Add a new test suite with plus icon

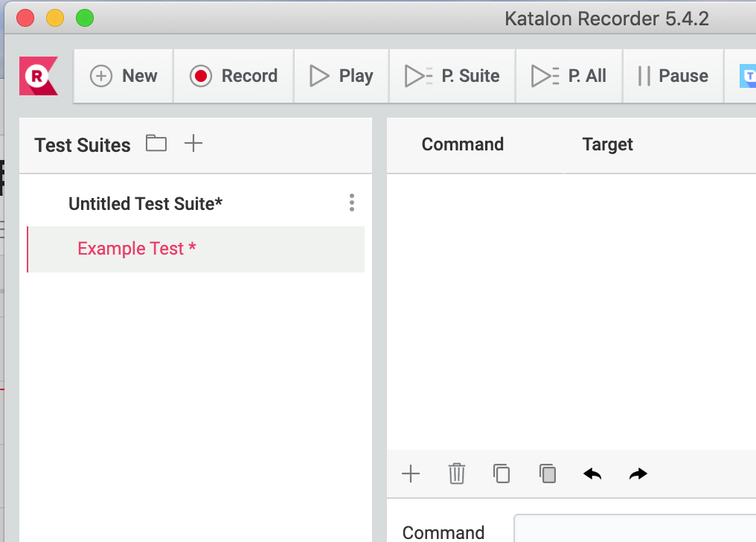click(193, 143)
